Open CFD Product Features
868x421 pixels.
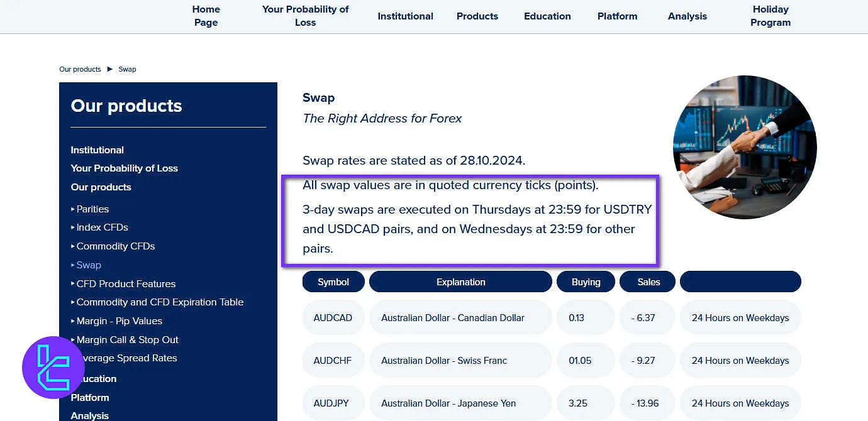(x=126, y=283)
